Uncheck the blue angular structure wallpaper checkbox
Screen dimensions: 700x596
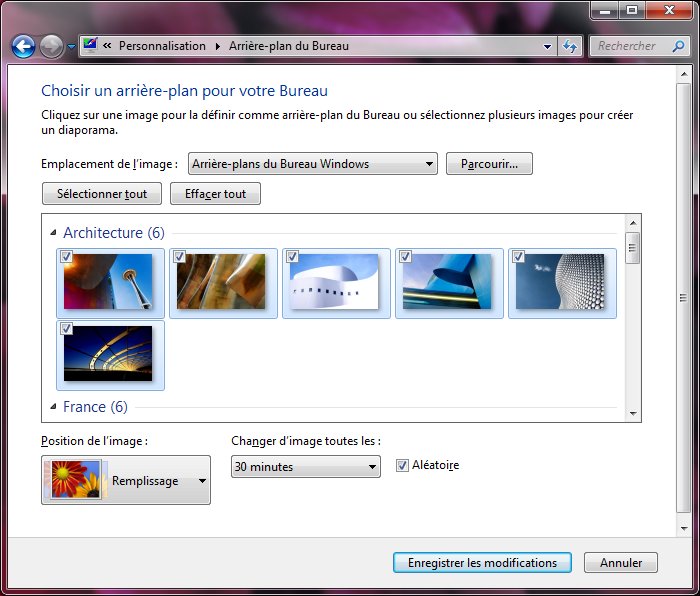(x=405, y=256)
